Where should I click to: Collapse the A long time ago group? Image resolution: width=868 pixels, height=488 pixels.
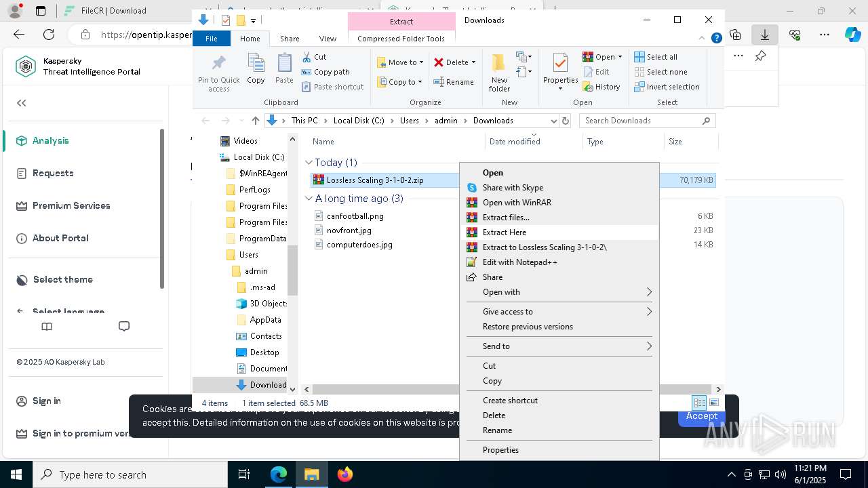[x=309, y=199]
